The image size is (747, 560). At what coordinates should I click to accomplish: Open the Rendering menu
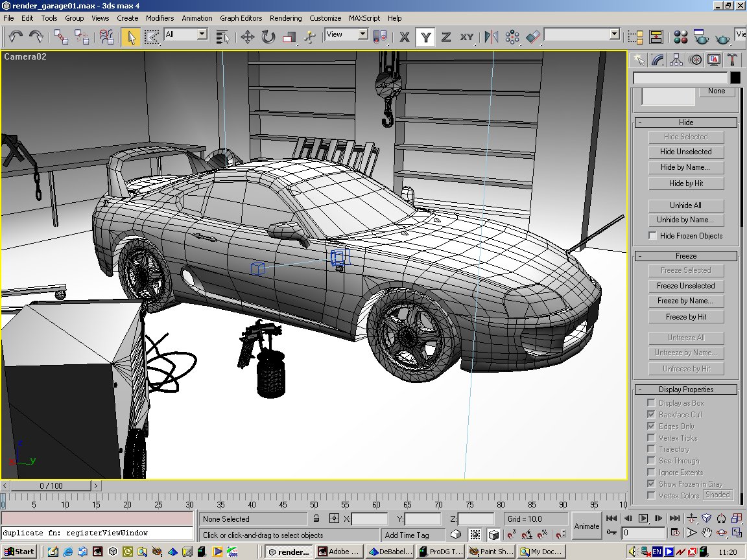(x=285, y=18)
